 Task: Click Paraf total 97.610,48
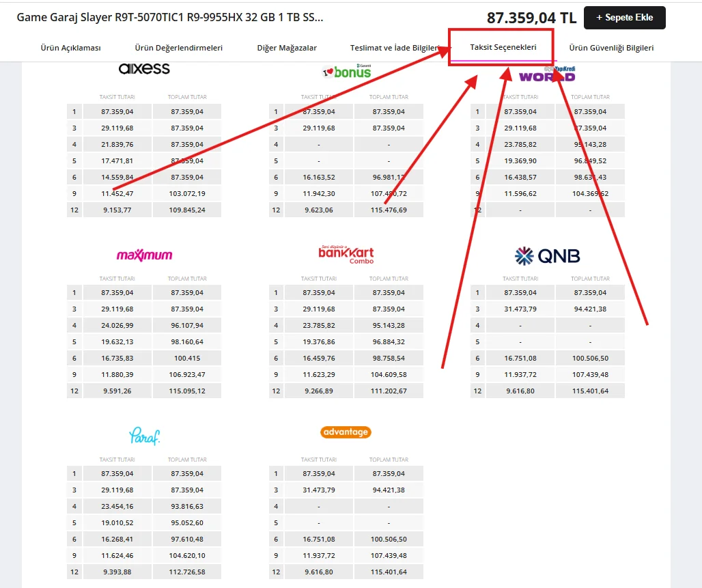187,540
